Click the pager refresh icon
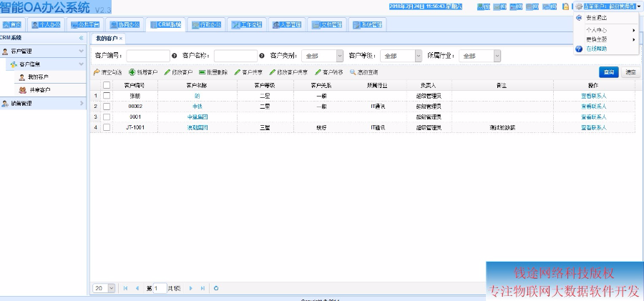The height and width of the screenshot is (301, 644). pos(216,288)
